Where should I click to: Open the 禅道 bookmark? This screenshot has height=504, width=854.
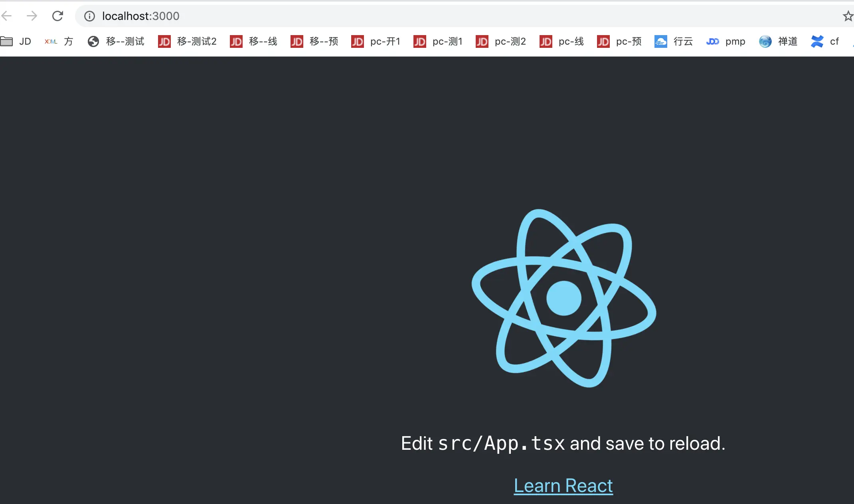tap(778, 41)
